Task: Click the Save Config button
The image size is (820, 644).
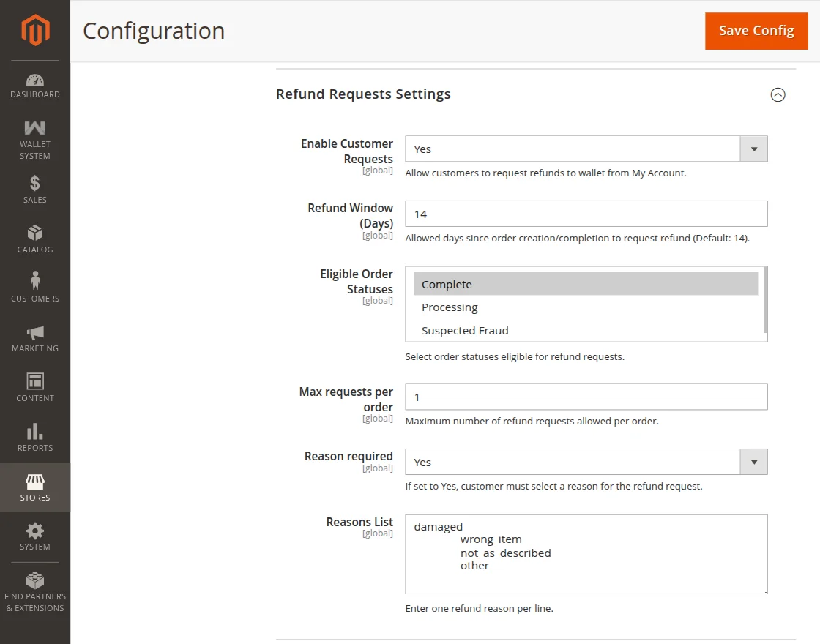Action: (756, 31)
